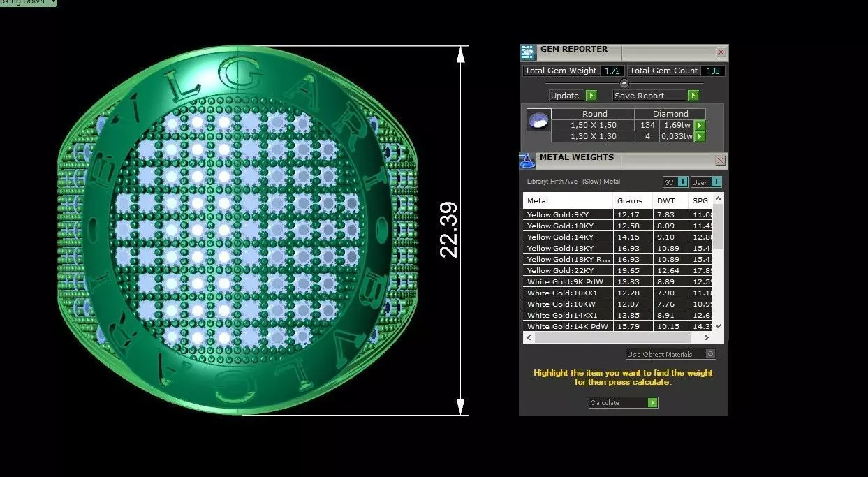Select White Gold:10KW row

[x=618, y=304]
